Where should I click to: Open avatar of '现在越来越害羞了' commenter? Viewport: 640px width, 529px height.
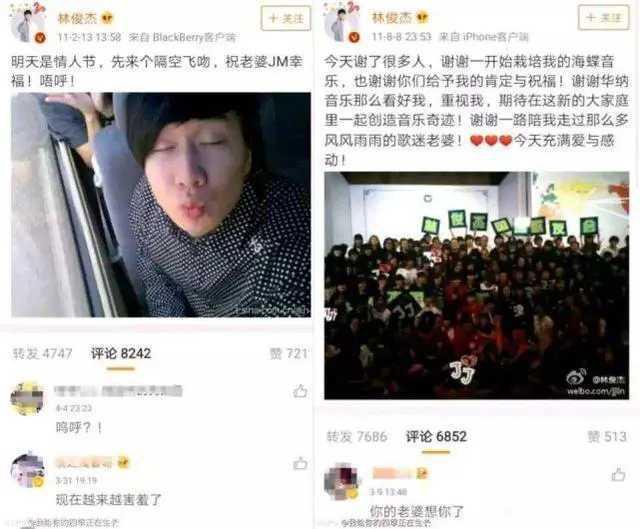28,471
